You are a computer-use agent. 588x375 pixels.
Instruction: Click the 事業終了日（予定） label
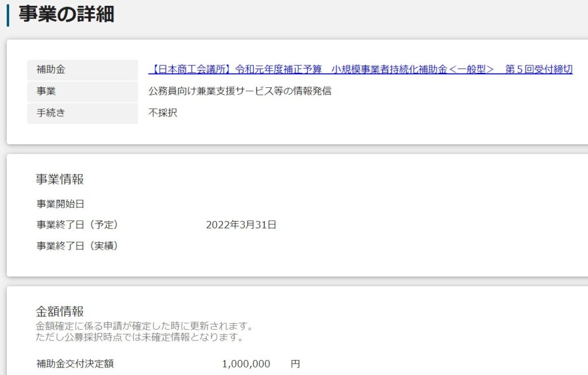[77, 225]
